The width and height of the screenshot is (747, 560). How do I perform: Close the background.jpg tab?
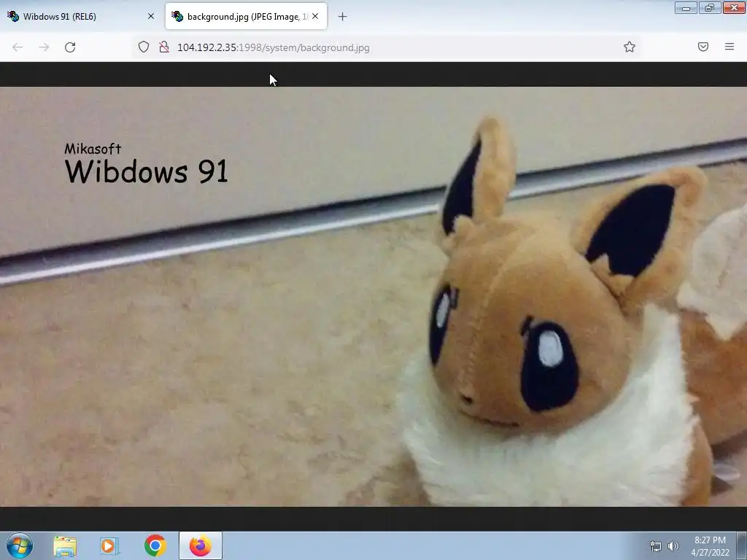point(315,16)
